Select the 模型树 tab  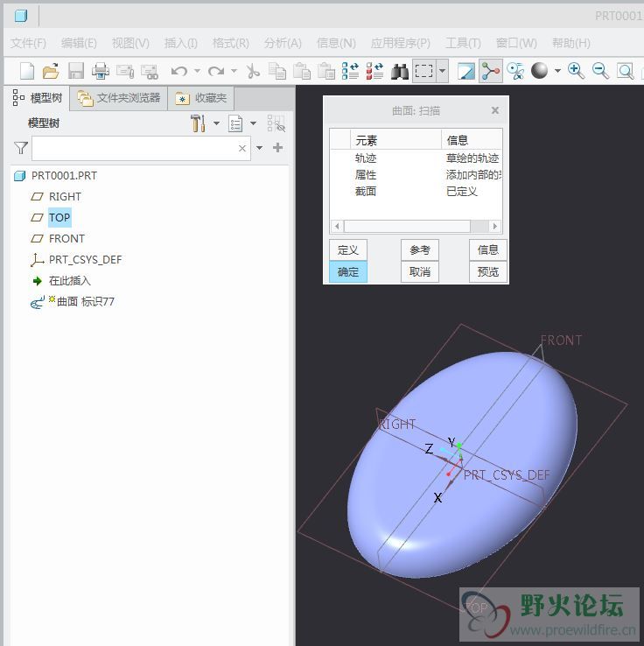(37, 98)
